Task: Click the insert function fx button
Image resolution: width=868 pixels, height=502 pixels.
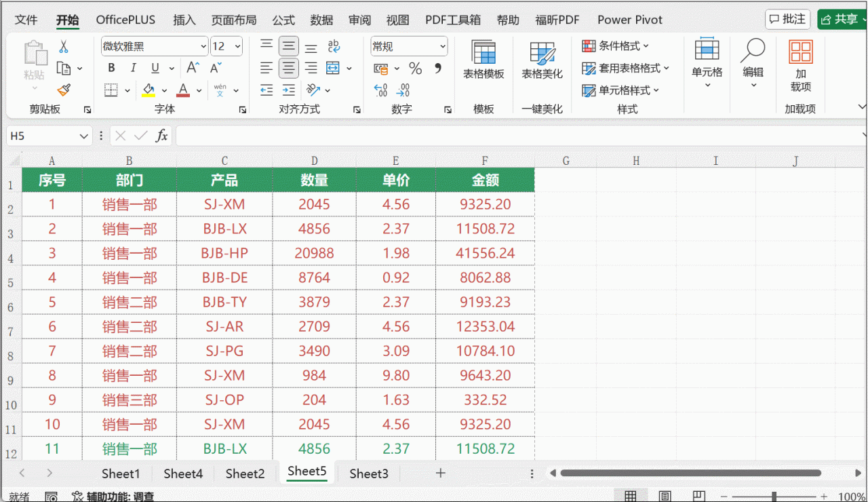Action: (x=161, y=136)
